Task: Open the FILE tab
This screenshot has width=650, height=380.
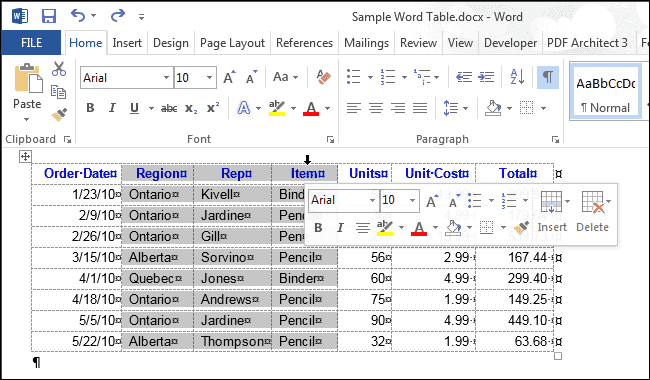Action: 31,43
